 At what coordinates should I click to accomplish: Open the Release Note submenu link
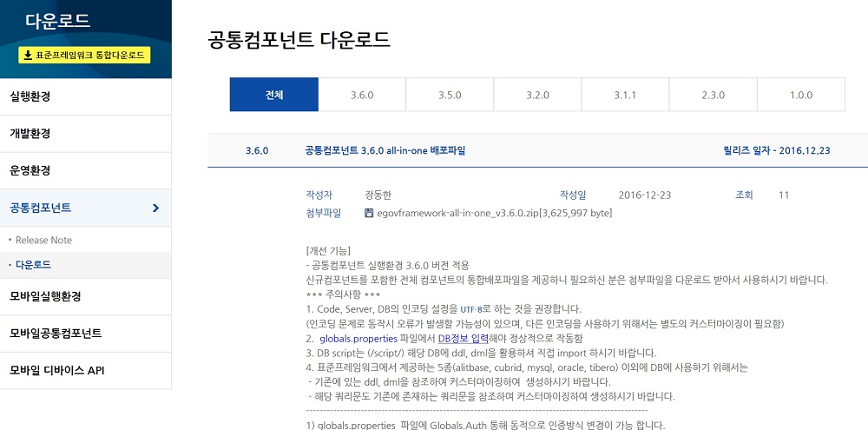[x=43, y=240]
